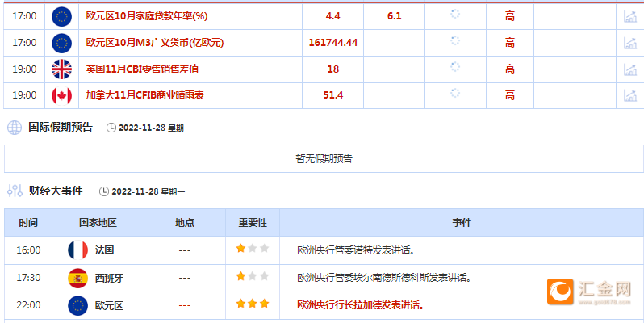Select previous value 18 in UK row
The image size is (644, 323).
(x=333, y=69)
